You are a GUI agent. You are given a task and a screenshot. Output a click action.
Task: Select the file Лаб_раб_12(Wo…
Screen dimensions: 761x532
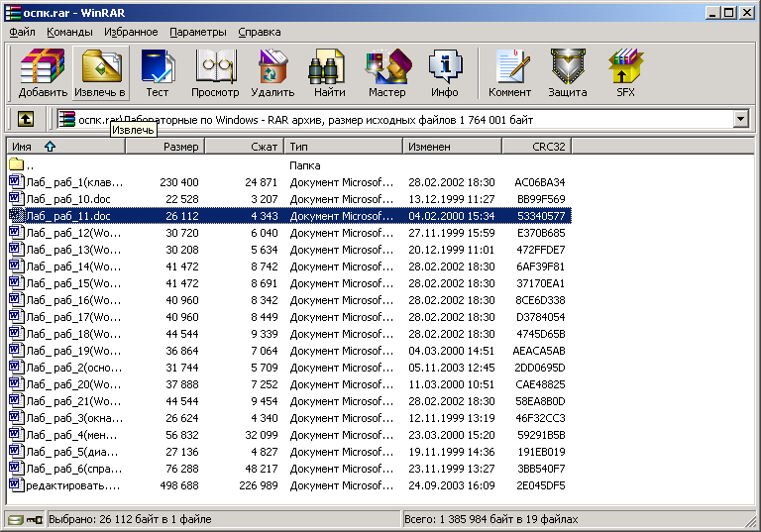point(73,233)
